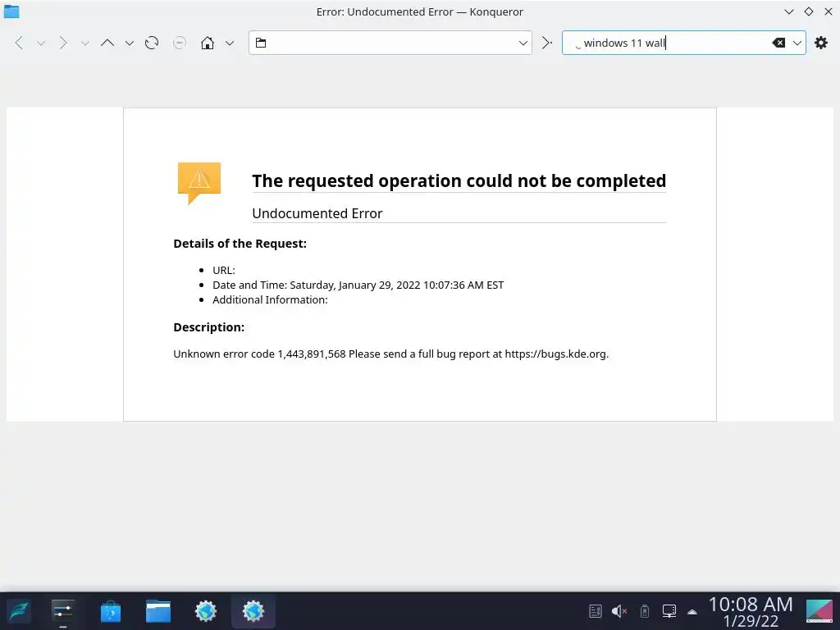This screenshot has width=840, height=630.
Task: Expand hidden system tray icons
Action: (692, 612)
